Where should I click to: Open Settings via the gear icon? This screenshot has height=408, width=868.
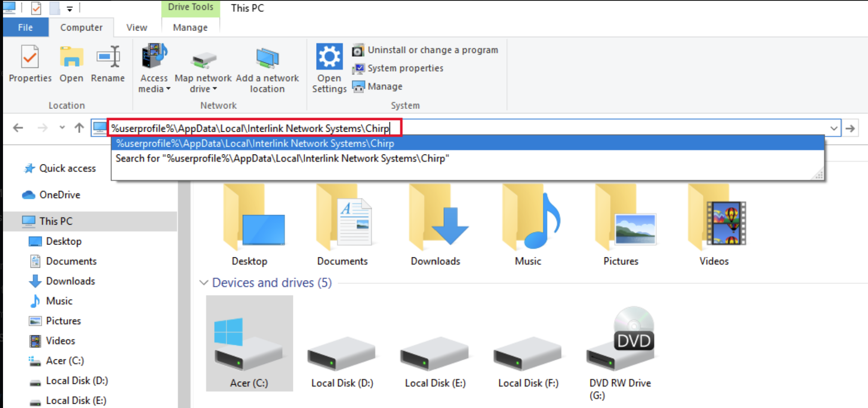pos(329,56)
